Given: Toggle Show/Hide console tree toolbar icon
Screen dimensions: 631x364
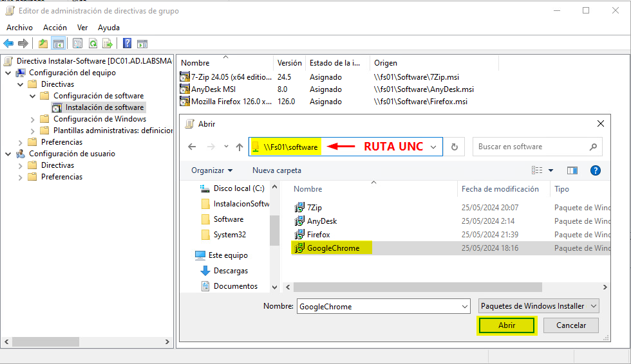Looking at the screenshot, I should [59, 44].
